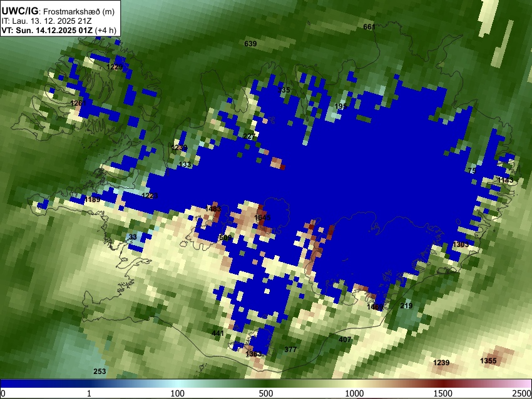Screen dimensions: 532x399
Task: Click the 1143 value label
Action: click(506, 180)
